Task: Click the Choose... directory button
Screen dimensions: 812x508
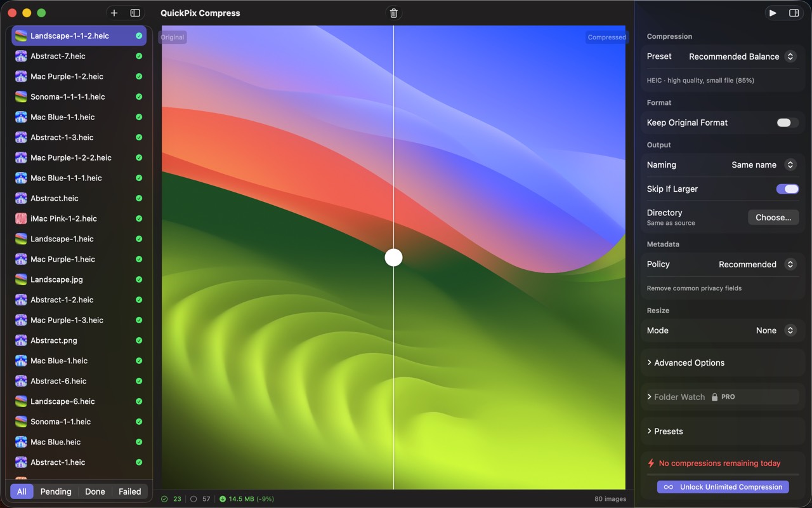Action: (x=773, y=217)
